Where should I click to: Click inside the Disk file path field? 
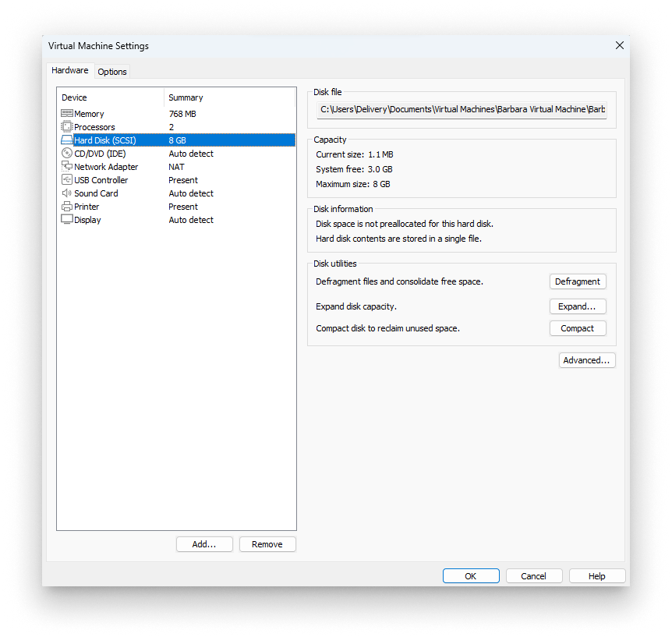tap(462, 109)
